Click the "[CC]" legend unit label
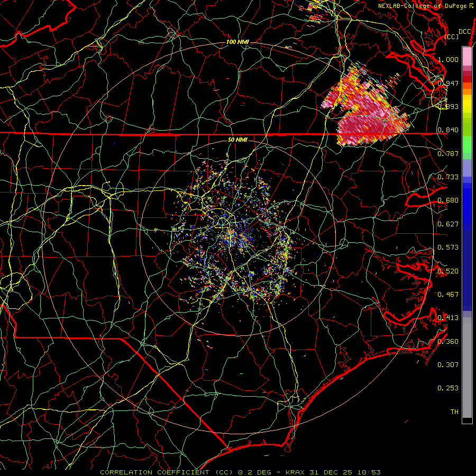The height and width of the screenshot is (476, 476). (452, 36)
